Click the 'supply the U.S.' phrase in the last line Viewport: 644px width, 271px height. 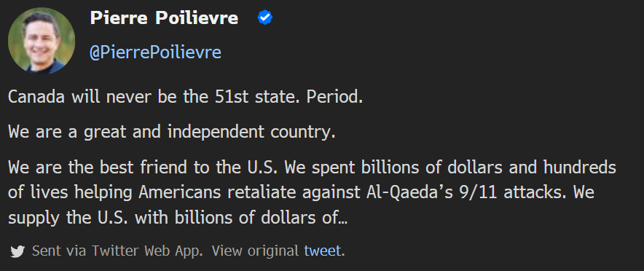(x=69, y=218)
